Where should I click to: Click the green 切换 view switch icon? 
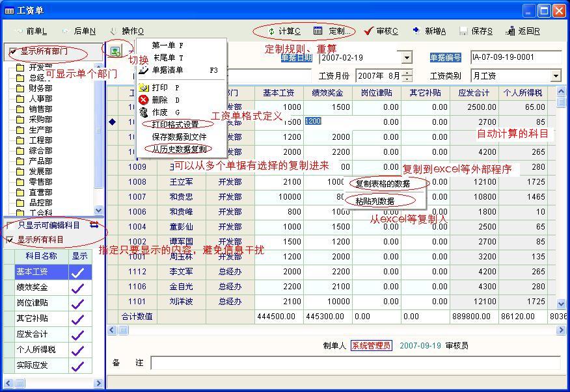click(115, 51)
